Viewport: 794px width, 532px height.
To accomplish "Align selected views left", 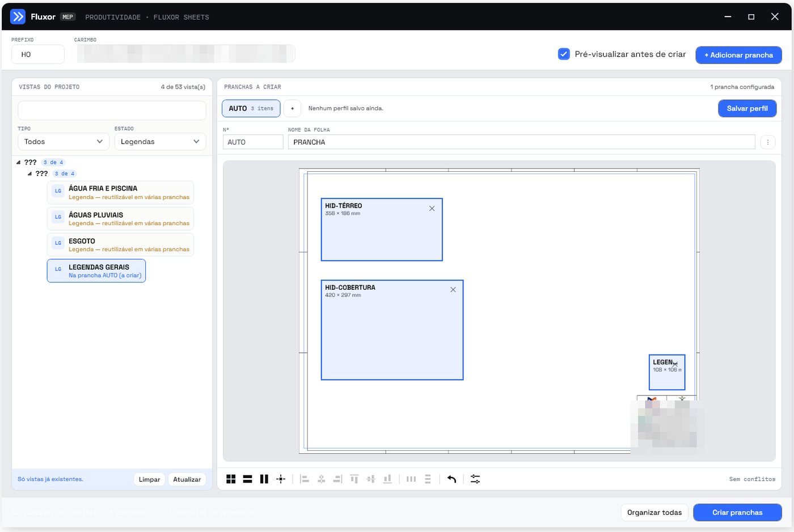I will pyautogui.click(x=305, y=479).
